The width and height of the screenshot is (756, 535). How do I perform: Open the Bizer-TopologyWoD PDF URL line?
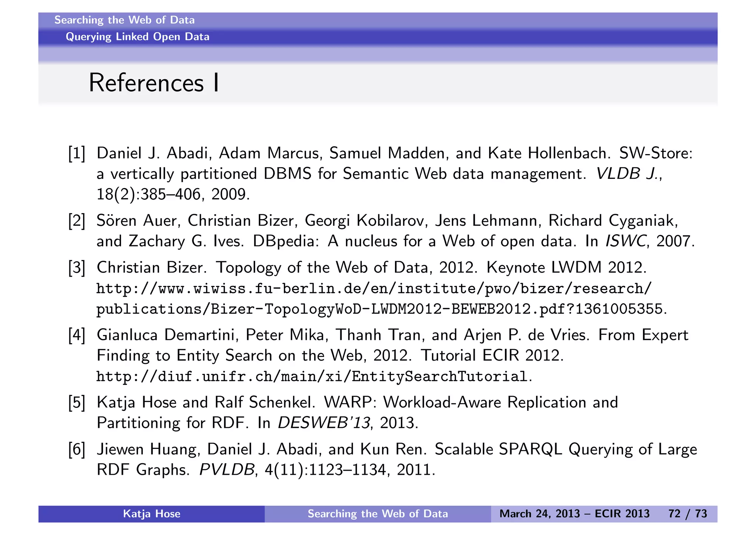pos(382,309)
